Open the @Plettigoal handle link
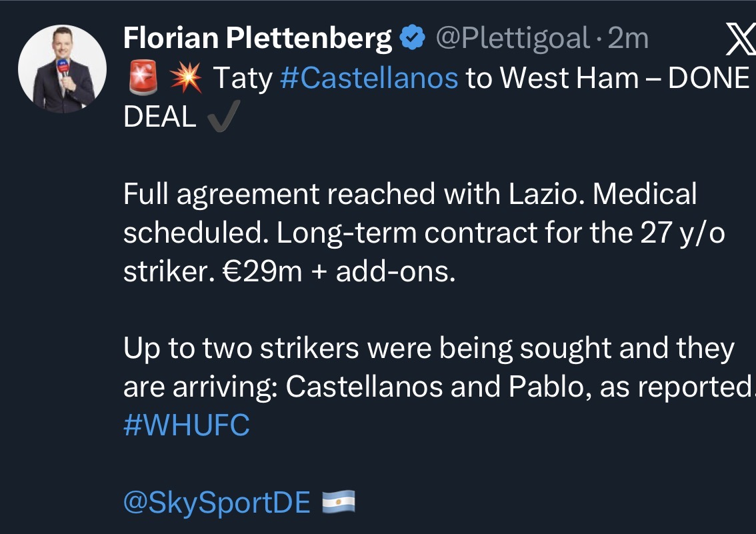The width and height of the screenshot is (756, 534). [x=512, y=39]
